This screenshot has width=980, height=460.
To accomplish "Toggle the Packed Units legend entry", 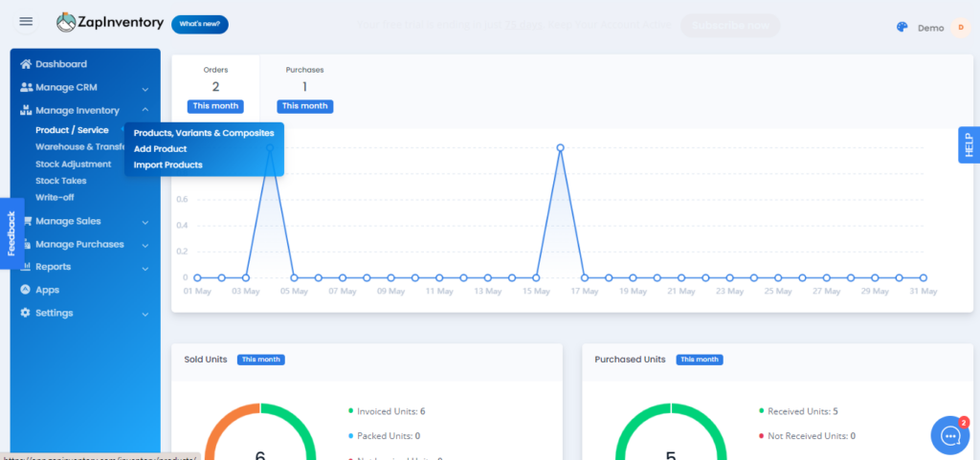I will (x=385, y=436).
